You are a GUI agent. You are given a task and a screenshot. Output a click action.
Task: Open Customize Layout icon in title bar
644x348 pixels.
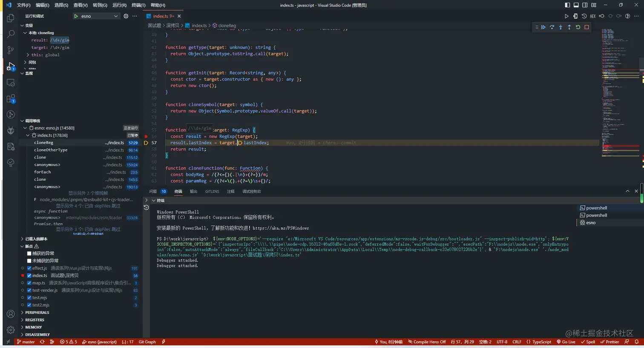(x=594, y=5)
